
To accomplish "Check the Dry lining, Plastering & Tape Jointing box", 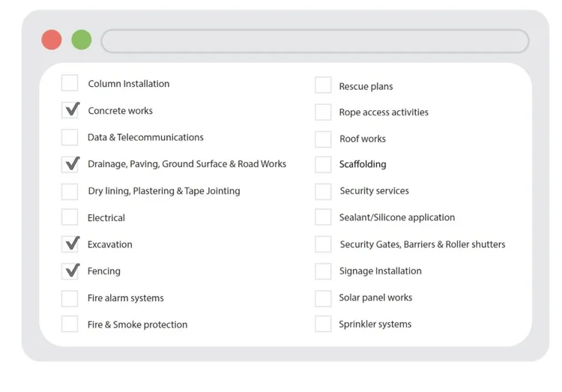I will (70, 191).
